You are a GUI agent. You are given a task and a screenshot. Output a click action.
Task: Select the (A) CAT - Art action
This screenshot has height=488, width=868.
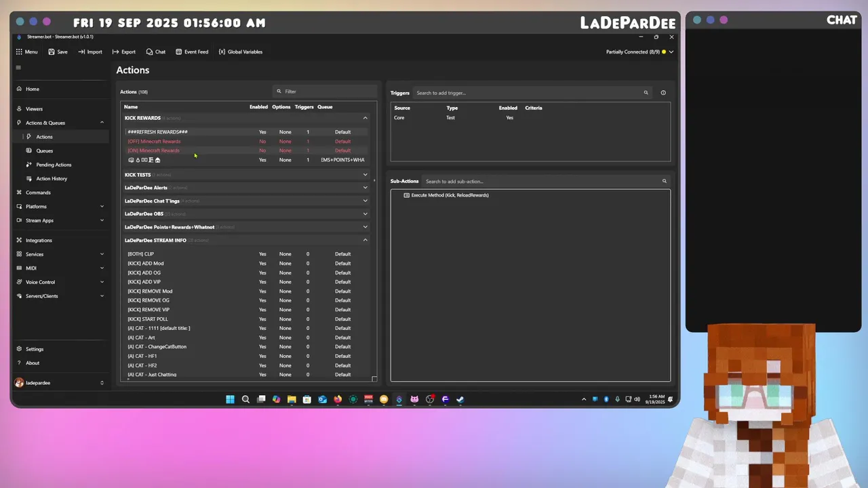point(247,338)
